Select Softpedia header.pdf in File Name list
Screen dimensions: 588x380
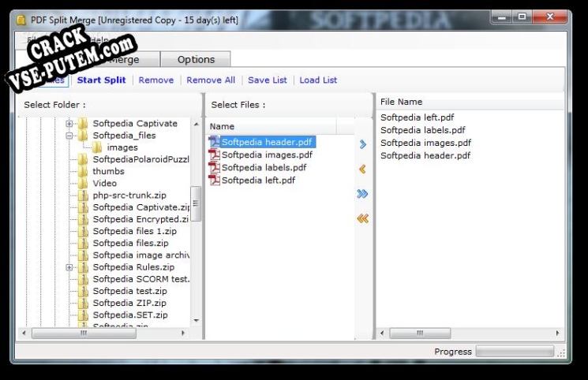click(x=425, y=155)
